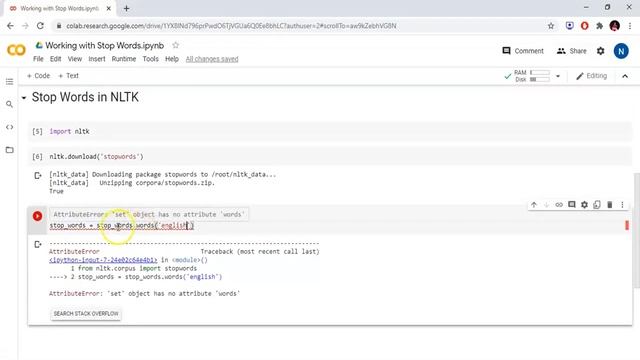640x360 pixels.
Task: Open the files folder sidebar icon
Action: (x=9, y=150)
